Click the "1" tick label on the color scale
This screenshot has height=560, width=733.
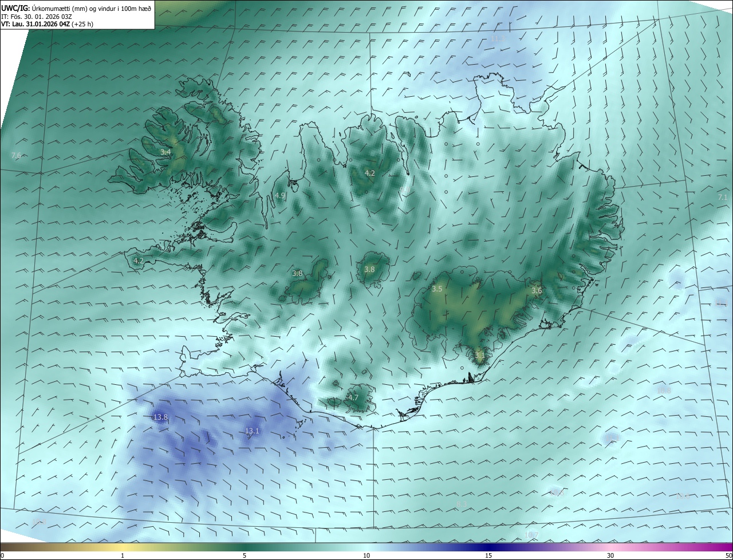point(123,555)
